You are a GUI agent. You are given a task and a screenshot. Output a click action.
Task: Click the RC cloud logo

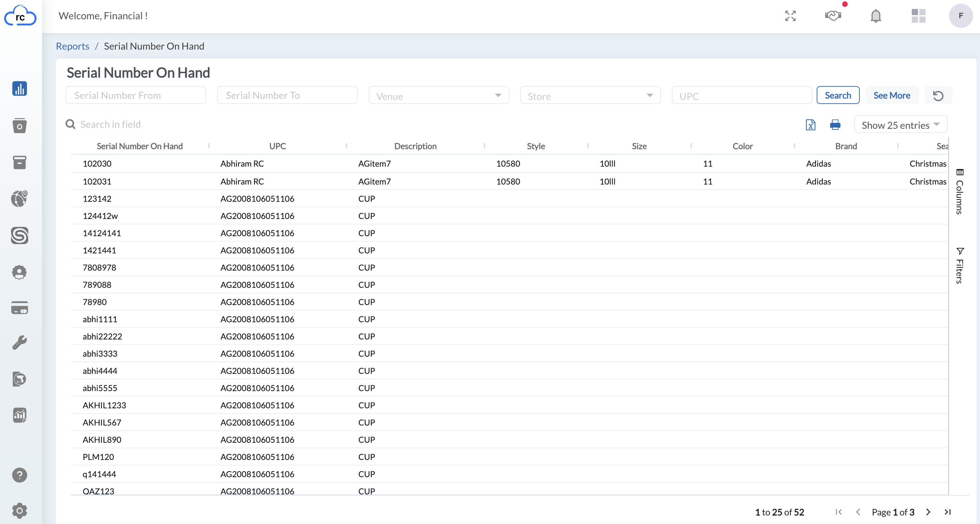pos(20,16)
